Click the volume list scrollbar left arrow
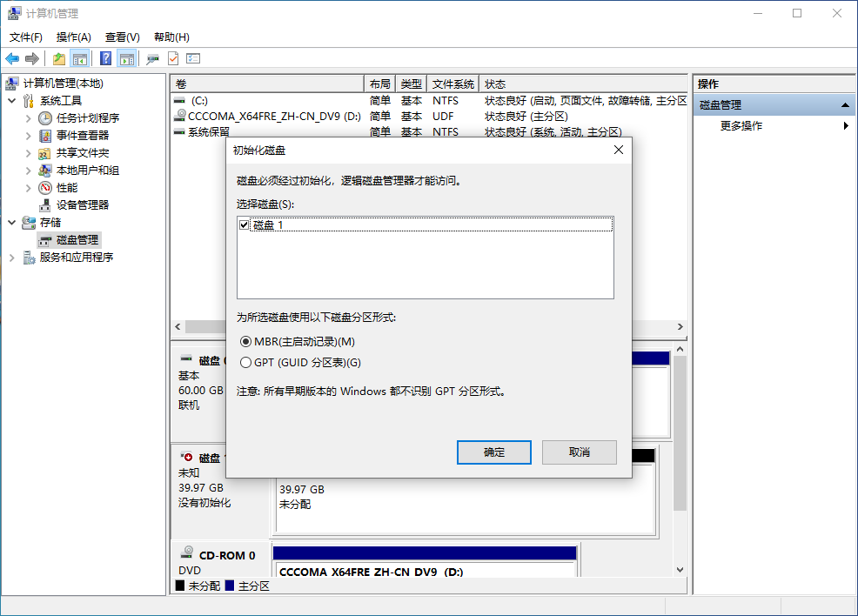This screenshot has height=616, width=858. (x=178, y=326)
